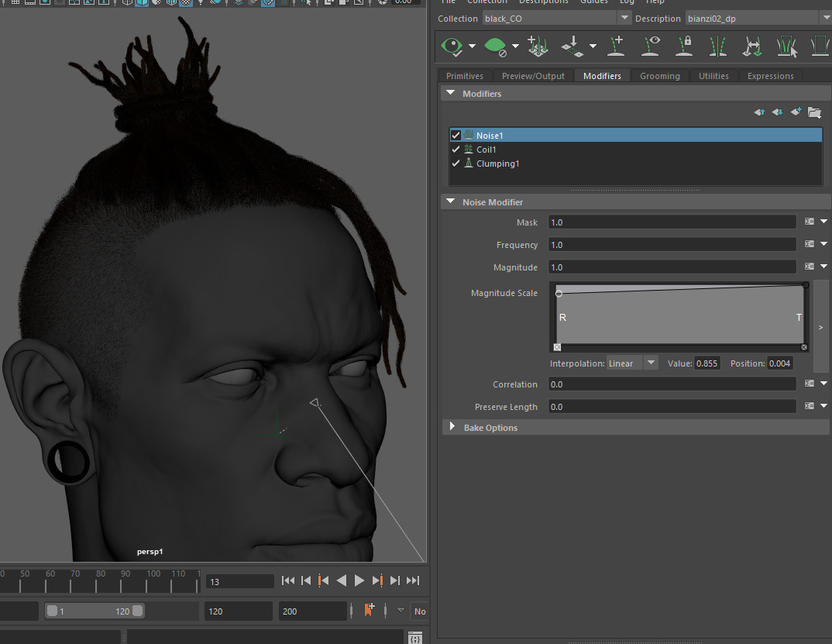Click the range slider right handle
This screenshot has height=644, width=832.
[x=137, y=611]
